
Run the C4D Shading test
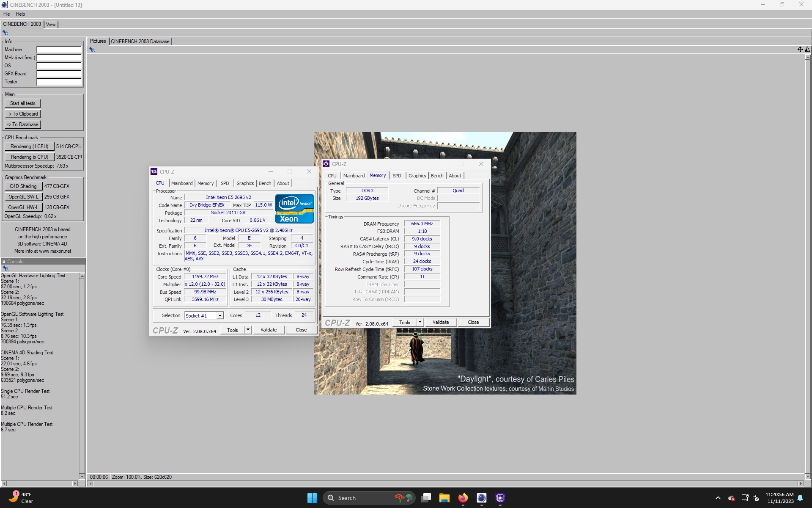point(23,186)
